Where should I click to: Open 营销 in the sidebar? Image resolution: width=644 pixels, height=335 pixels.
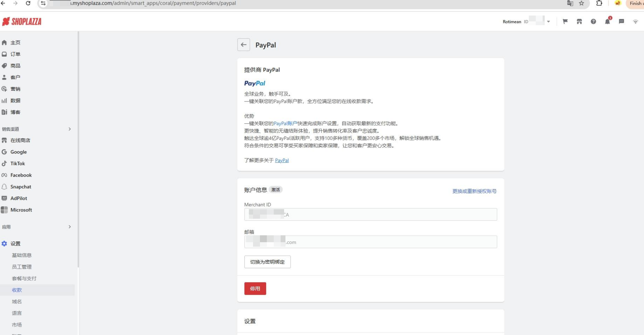[x=16, y=89]
